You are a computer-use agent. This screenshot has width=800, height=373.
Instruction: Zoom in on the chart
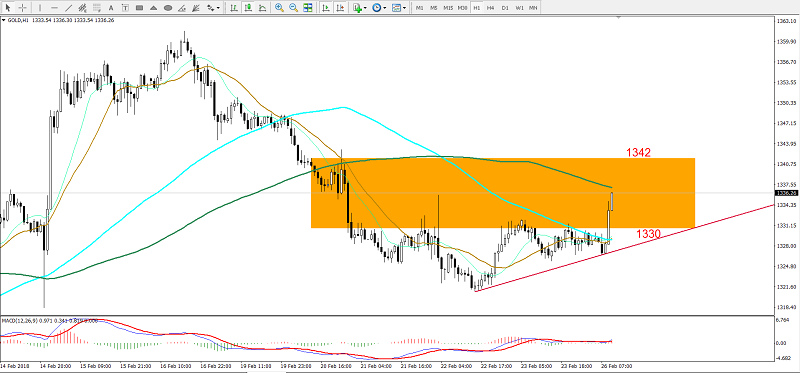(x=279, y=8)
